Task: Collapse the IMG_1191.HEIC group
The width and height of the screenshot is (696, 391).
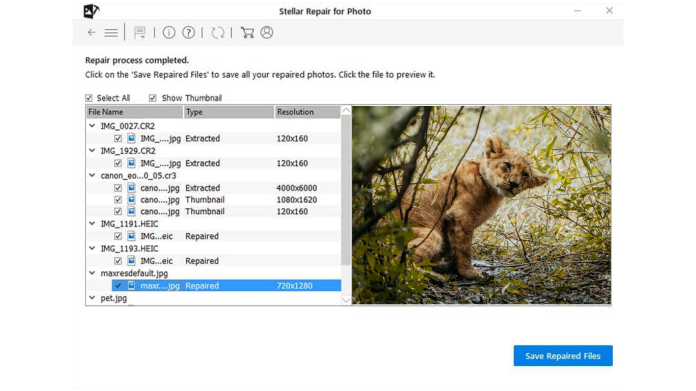Action: point(92,224)
